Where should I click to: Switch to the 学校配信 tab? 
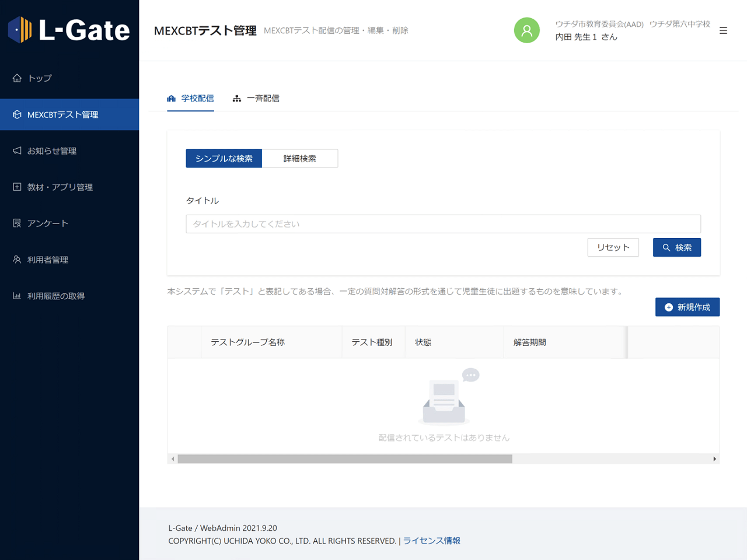191,99
